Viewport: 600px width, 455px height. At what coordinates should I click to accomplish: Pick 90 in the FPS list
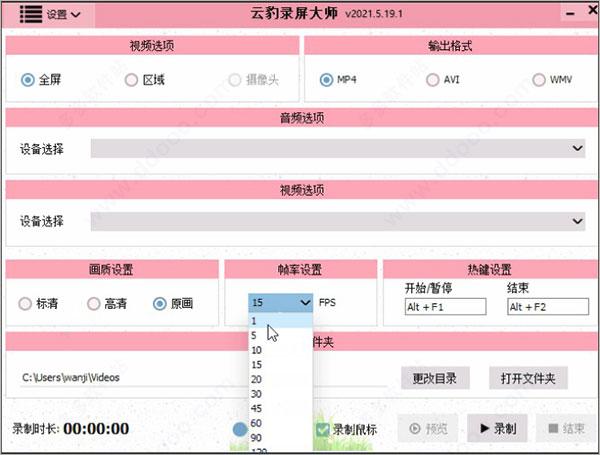tap(280, 437)
